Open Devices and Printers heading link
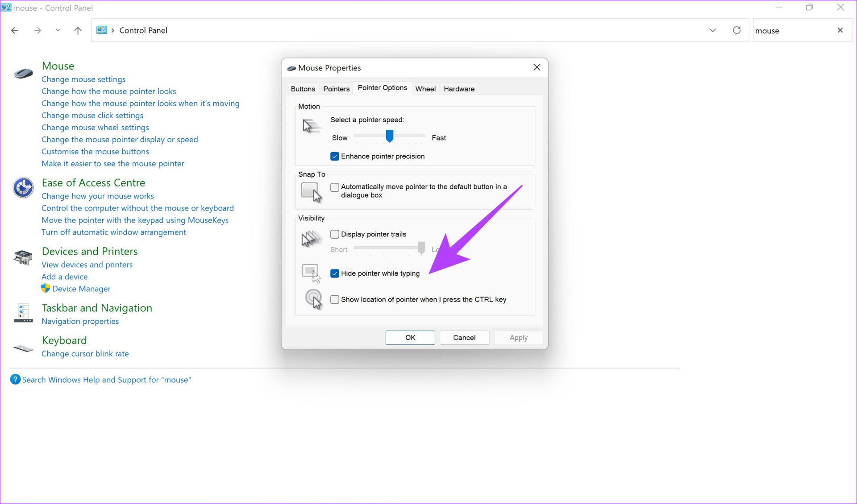This screenshot has height=504, width=857. (90, 251)
